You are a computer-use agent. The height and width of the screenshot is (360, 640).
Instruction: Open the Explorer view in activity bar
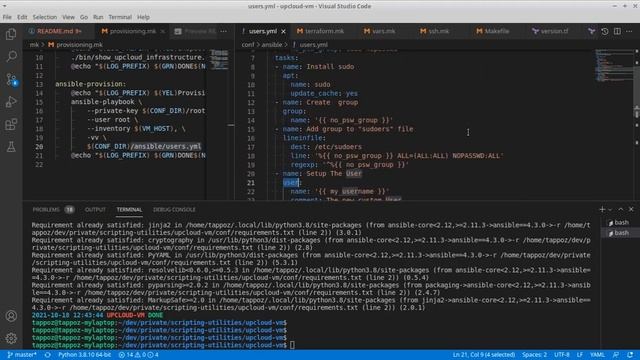(x=11, y=34)
